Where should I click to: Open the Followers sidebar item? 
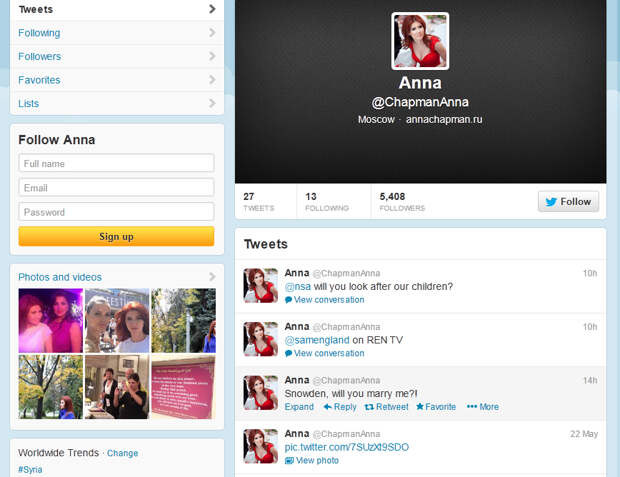(x=117, y=56)
